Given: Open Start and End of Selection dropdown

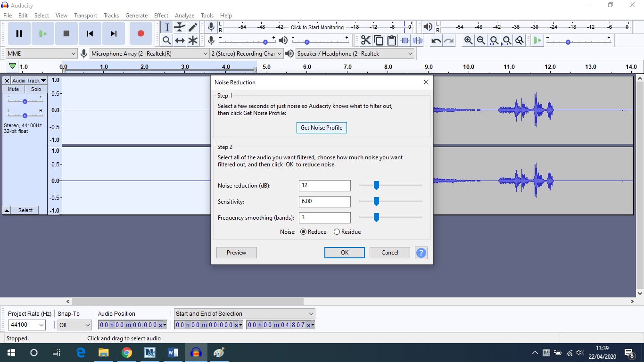Looking at the screenshot, I should (x=244, y=313).
